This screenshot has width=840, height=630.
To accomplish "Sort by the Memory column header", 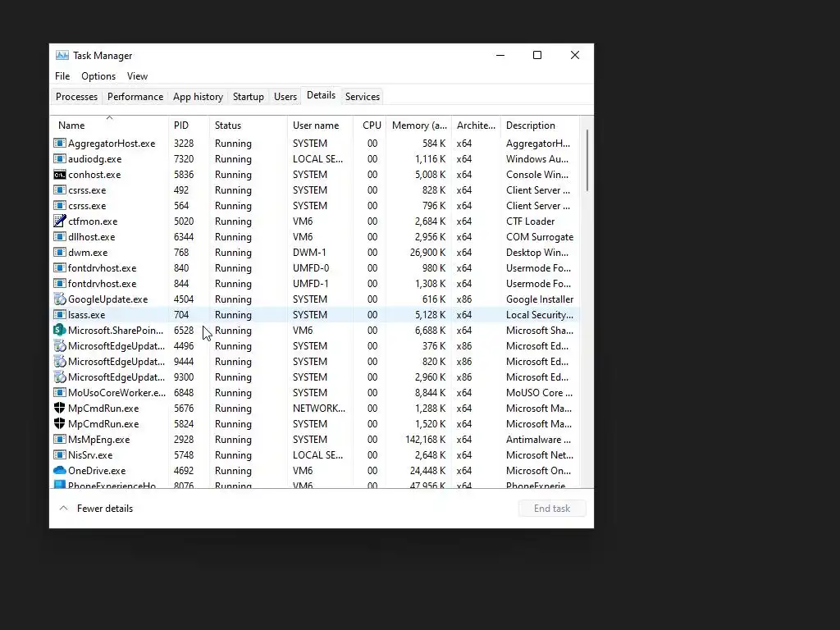I will [x=418, y=126].
